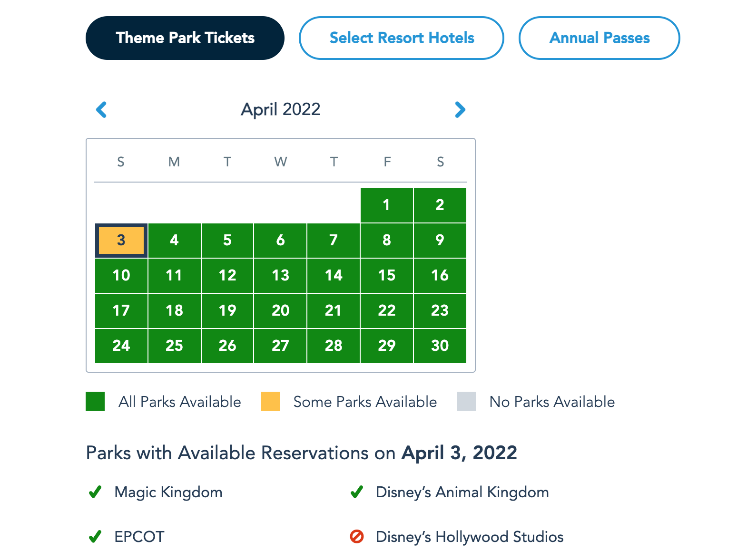747x560 pixels.
Task: Click the yellow Some Parks Available swatch
Action: point(270,401)
